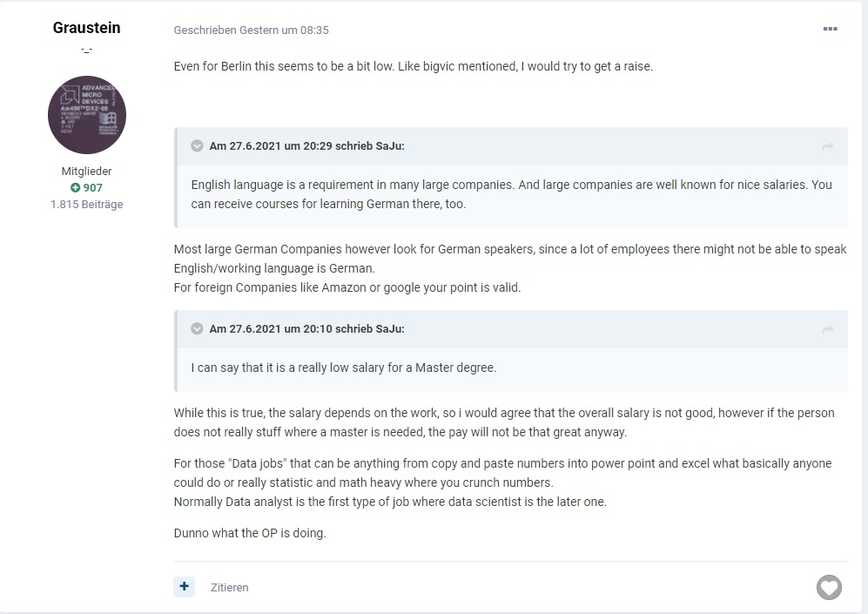Click the quoted text about English language requirement
This screenshot has width=868, height=614.
point(512,194)
